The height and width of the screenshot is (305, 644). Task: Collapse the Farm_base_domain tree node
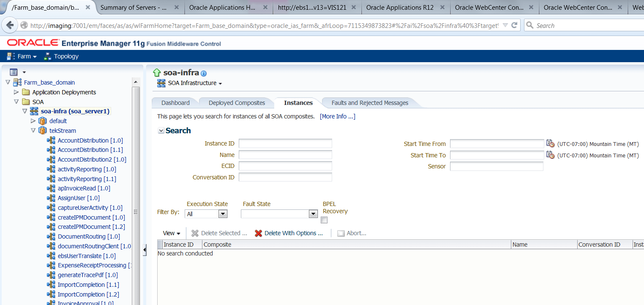[8, 82]
